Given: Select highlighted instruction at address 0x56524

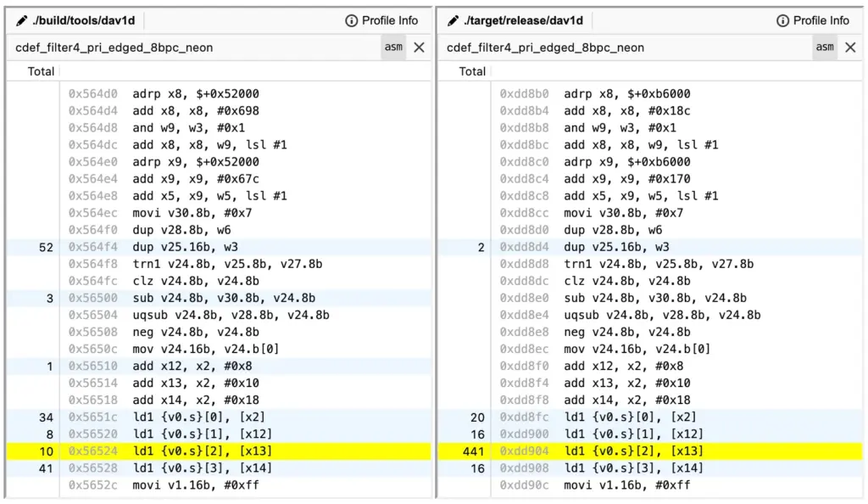Looking at the screenshot, I should (x=202, y=451).
